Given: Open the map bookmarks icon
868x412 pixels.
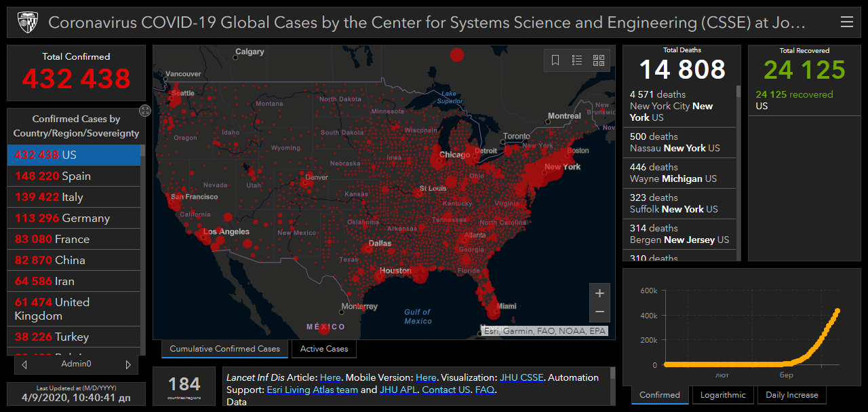Looking at the screenshot, I should coord(555,60).
